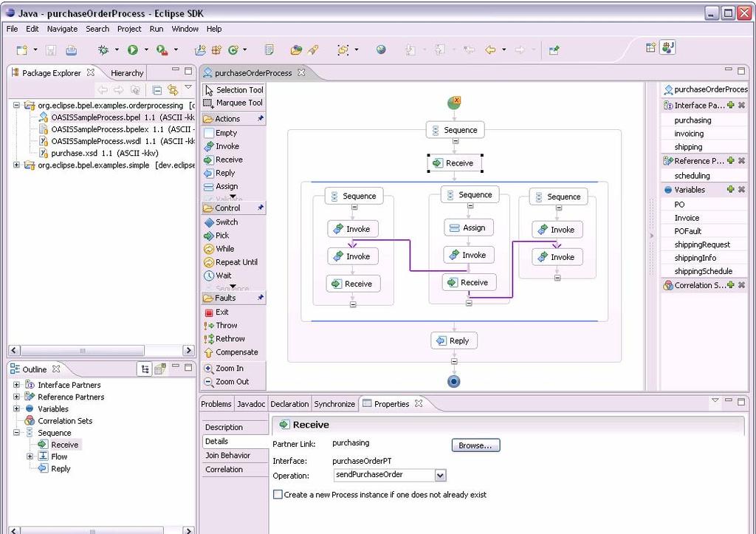
Task: Pick the Receive action in palette
Action: (223, 160)
